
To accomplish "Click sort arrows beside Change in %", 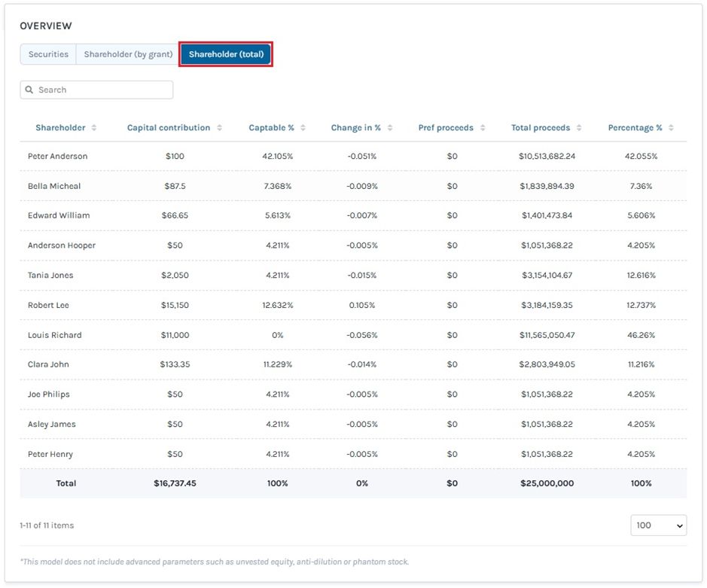I will click(390, 128).
